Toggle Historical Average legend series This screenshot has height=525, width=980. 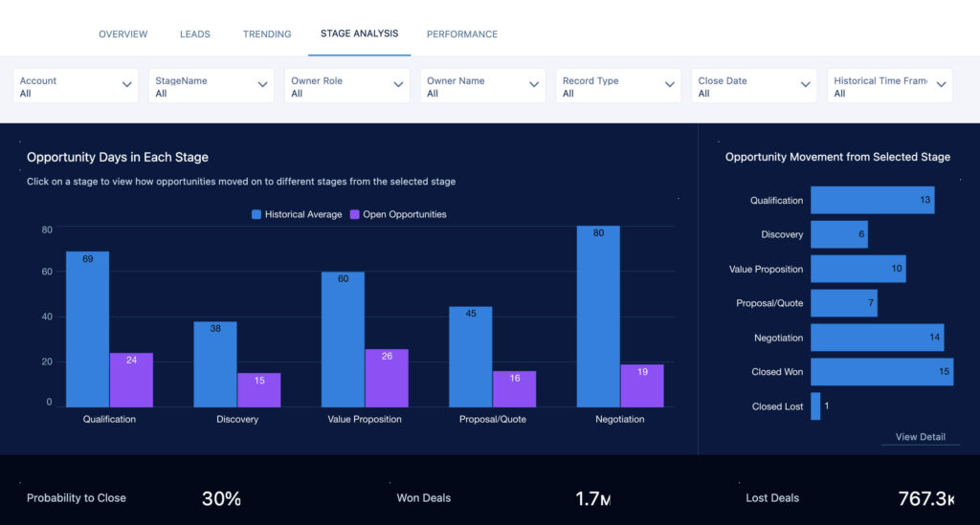pyautogui.click(x=297, y=214)
